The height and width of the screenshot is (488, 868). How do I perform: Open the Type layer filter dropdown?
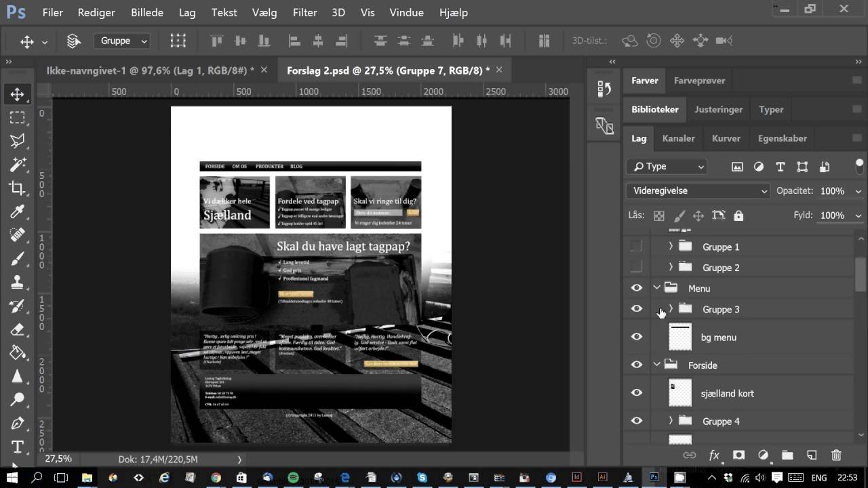(668, 167)
